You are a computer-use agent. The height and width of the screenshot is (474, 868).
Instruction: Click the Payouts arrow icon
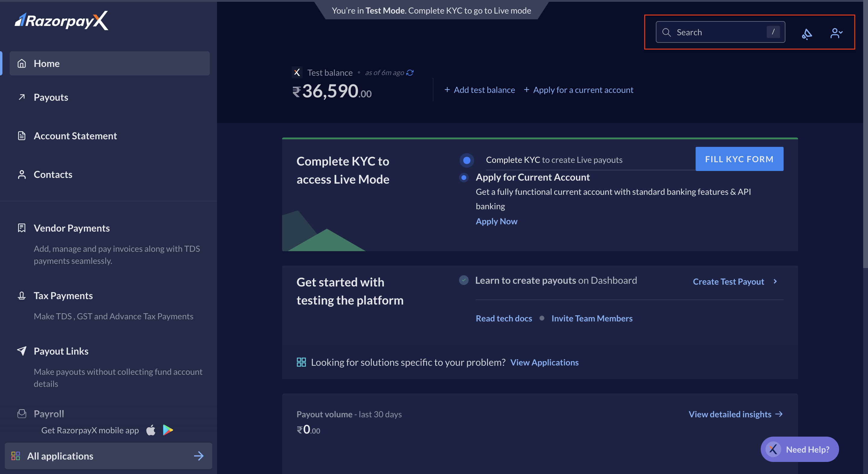tap(22, 97)
